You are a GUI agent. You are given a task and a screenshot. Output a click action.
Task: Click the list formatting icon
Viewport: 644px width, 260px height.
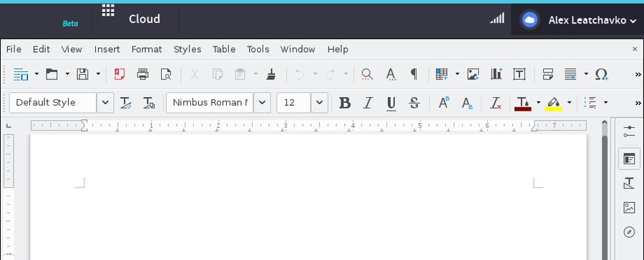click(590, 103)
